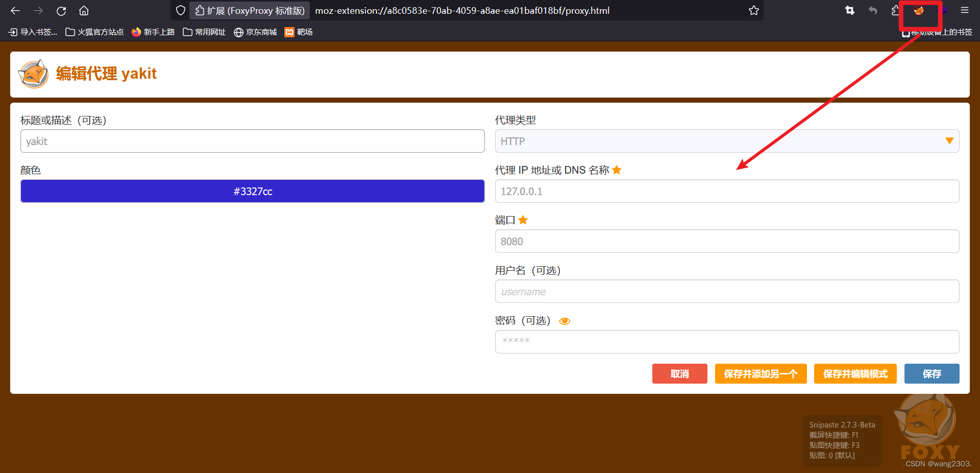Click the password input field
Screen dimensions: 980x473
coord(727,342)
